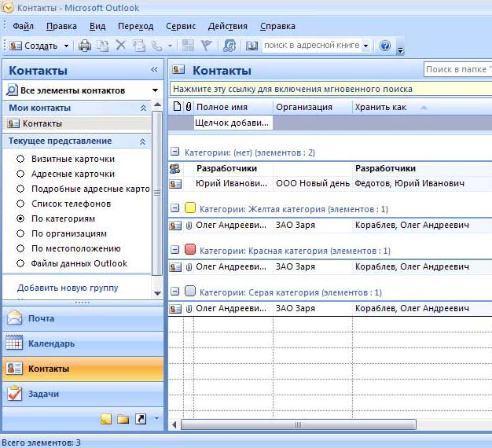Viewport: 492px width, 448px height.
Task: Click the blue Help question mark icon
Action: tap(384, 46)
